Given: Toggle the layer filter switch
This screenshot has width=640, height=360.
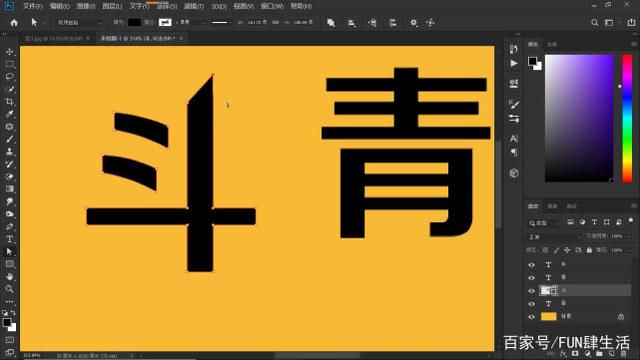Looking at the screenshot, I should coord(631,221).
